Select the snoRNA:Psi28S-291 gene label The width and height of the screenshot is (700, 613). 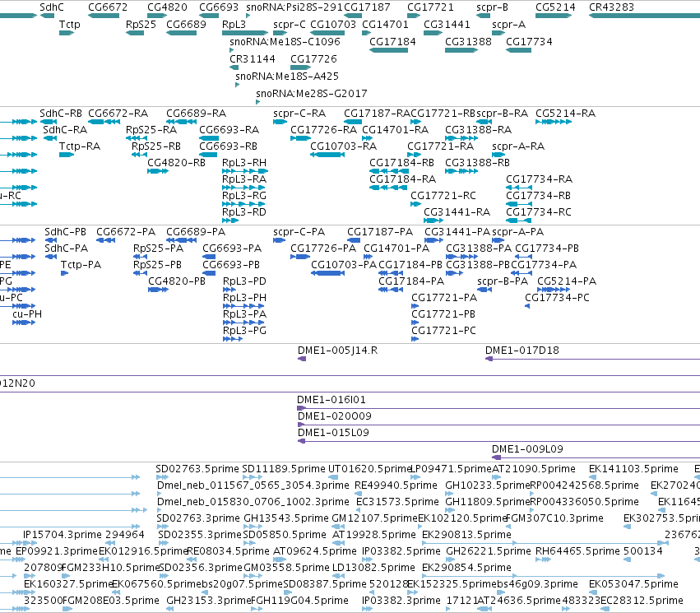click(294, 7)
